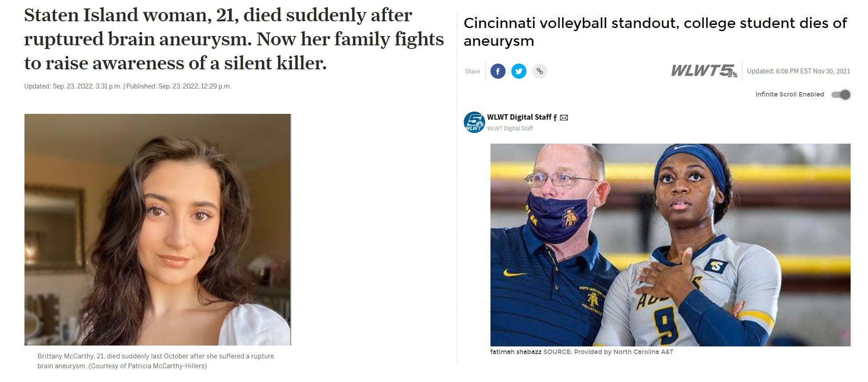Email WLWT Digital Staff via envelope icon
Viewport: 868px width, 382px height.
[564, 117]
